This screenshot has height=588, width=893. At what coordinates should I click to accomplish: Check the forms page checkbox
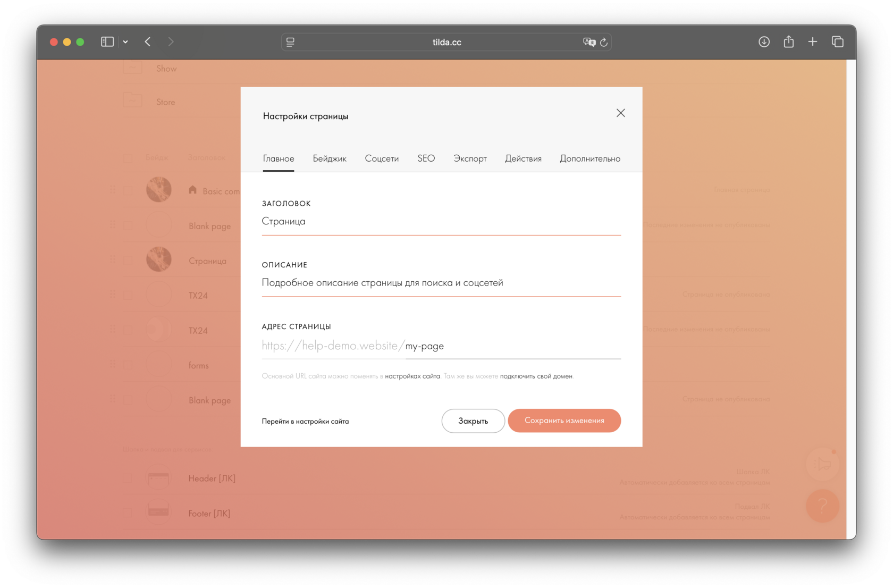coord(128,365)
